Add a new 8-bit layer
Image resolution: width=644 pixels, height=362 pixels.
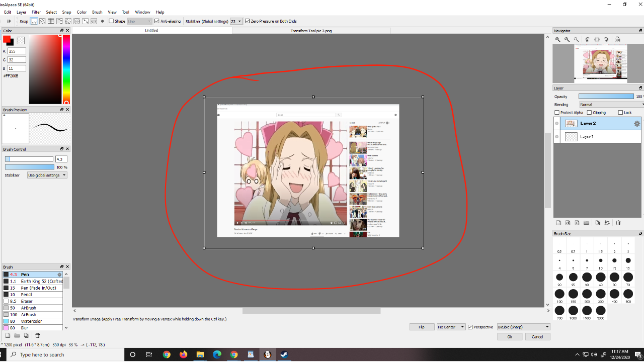pos(568,223)
